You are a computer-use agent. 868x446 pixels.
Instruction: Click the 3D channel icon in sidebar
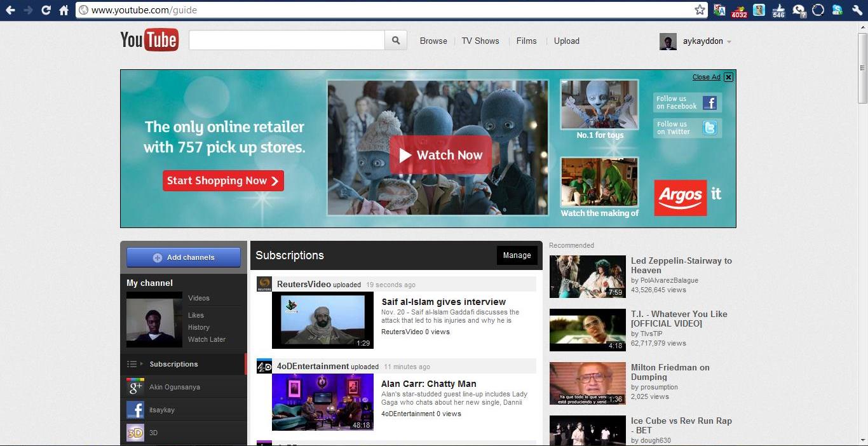point(135,433)
